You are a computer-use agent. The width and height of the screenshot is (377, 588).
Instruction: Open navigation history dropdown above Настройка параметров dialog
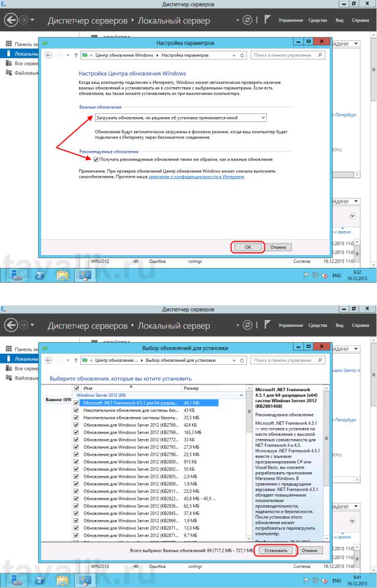32,20
